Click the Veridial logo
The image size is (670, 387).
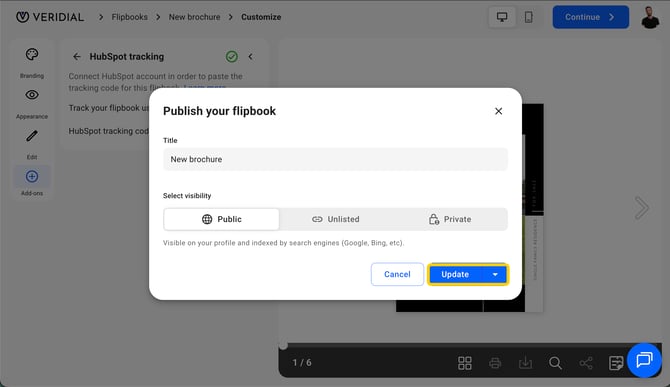coord(50,17)
